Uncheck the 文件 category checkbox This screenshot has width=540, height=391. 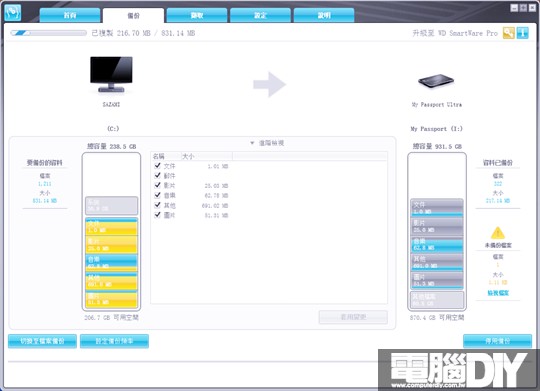[x=157, y=166]
